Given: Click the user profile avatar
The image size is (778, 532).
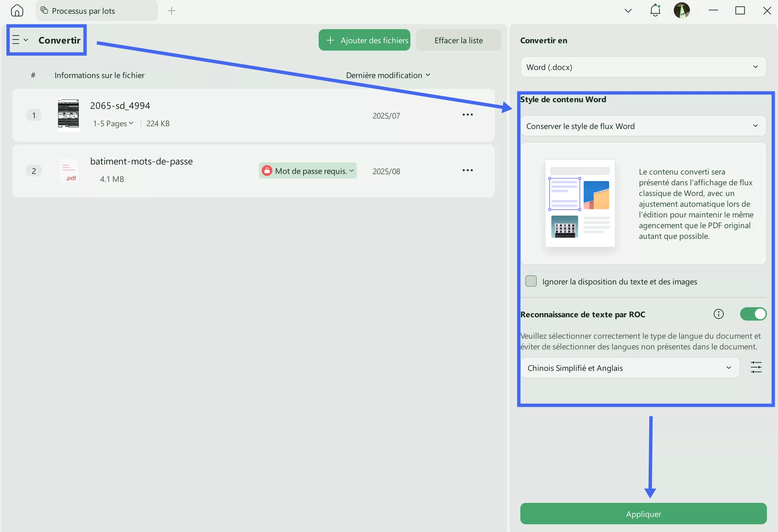Looking at the screenshot, I should [682, 11].
